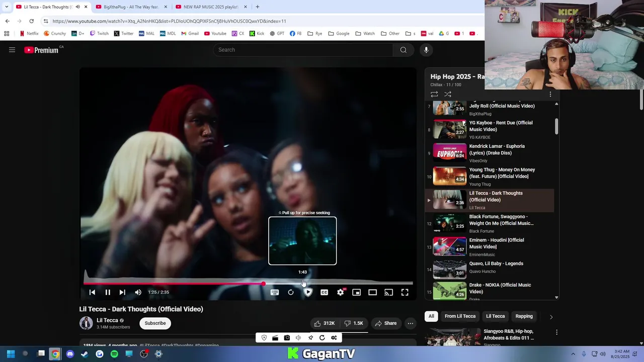The image size is (644, 362).
Task: Enter fullscreen mode
Action: coord(405,292)
